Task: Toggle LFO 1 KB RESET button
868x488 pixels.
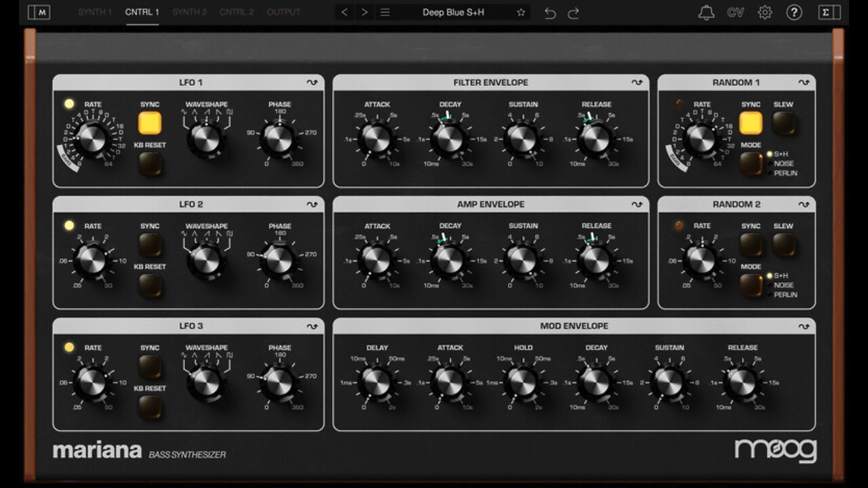Action: 150,163
